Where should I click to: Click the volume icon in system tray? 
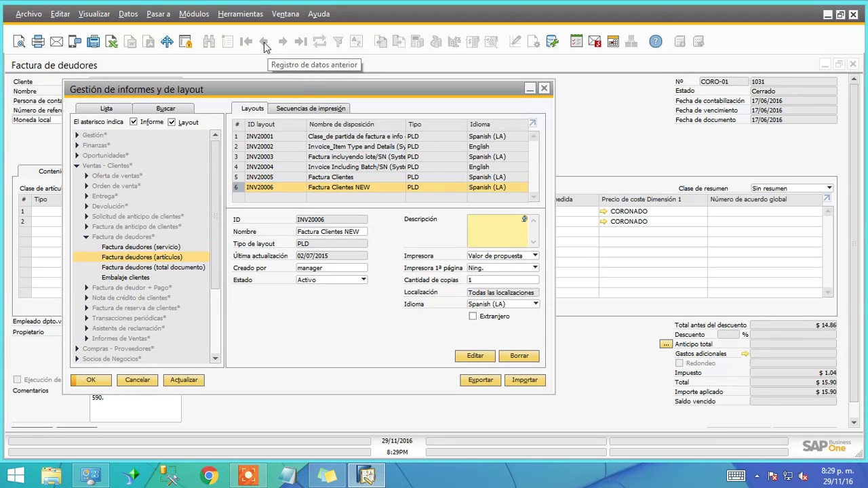tap(804, 476)
